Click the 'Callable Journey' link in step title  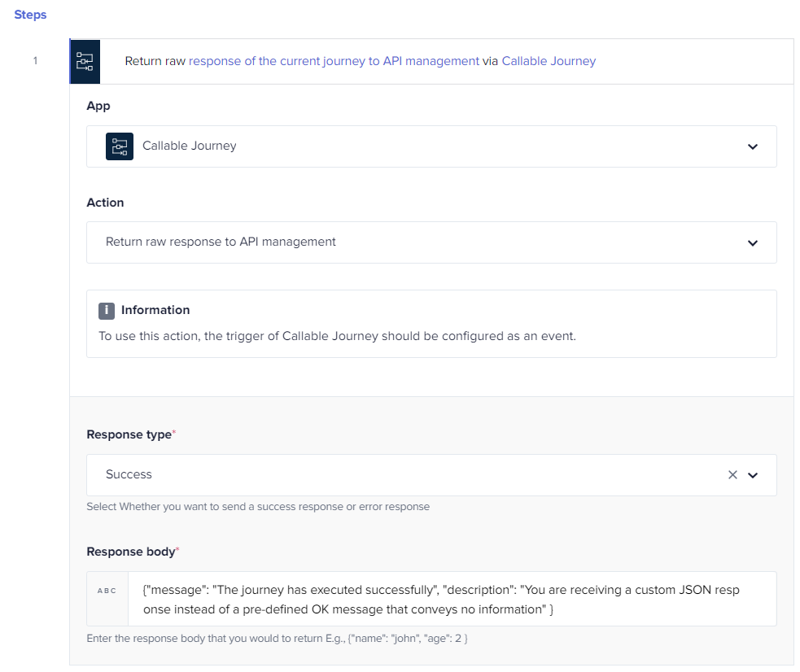pyautogui.click(x=549, y=61)
